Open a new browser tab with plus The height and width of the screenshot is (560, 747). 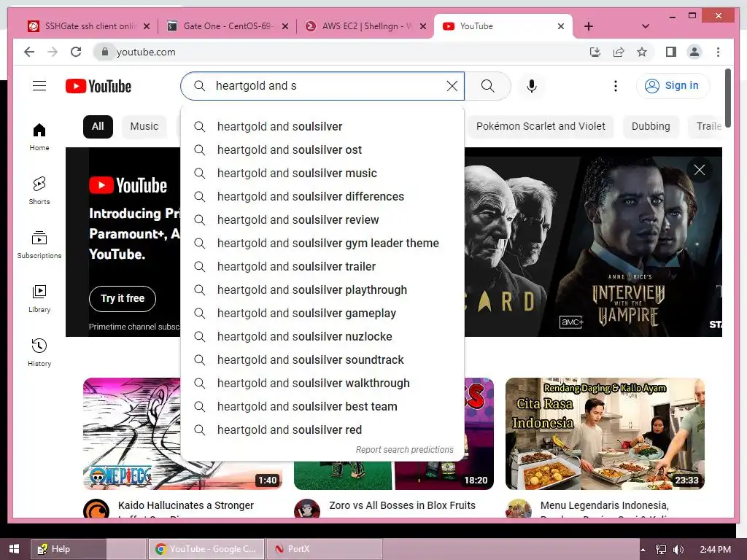(x=589, y=26)
